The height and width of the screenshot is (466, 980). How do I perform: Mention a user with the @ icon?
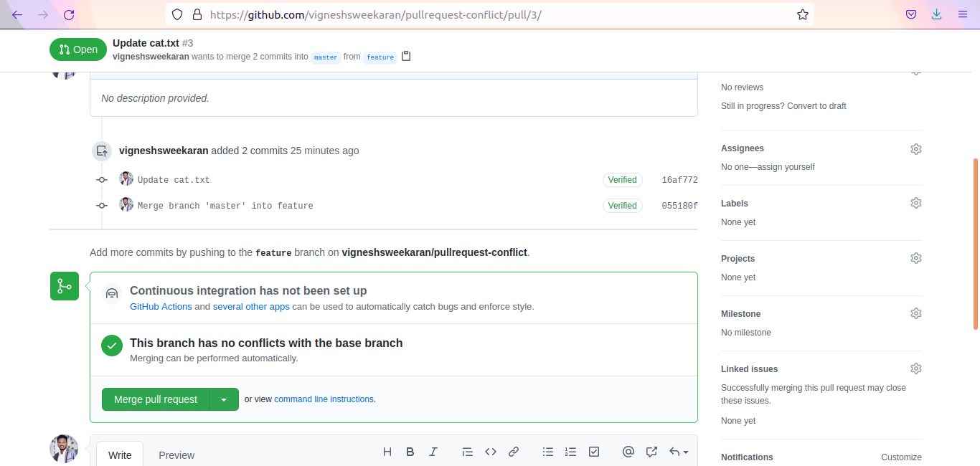628,452
